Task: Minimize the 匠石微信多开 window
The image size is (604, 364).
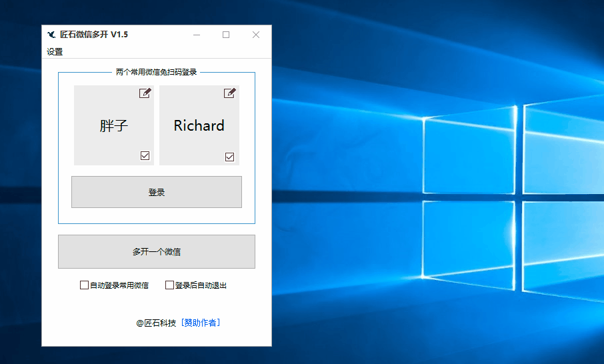Action: point(197,35)
